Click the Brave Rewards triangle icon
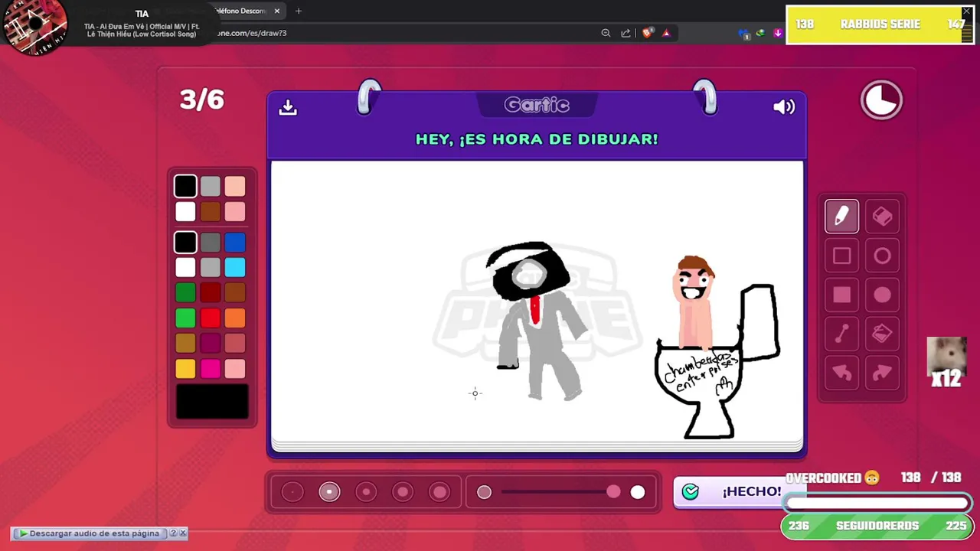The image size is (980, 551). pos(666,33)
